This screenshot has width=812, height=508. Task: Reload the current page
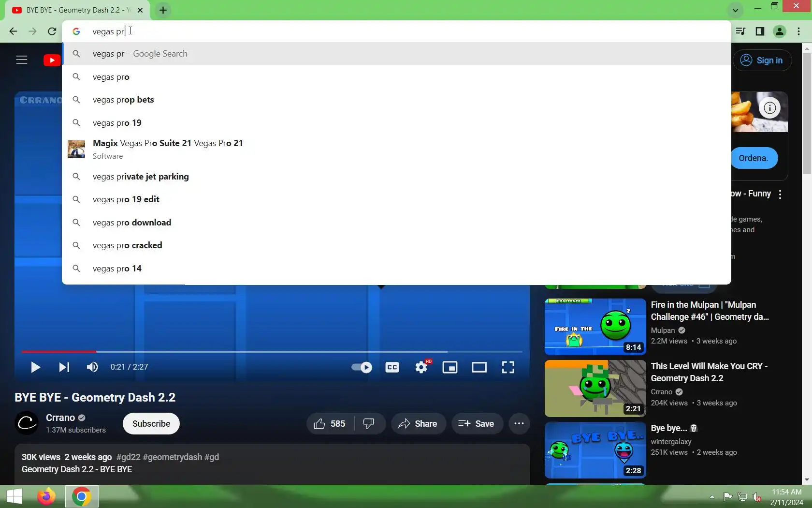pyautogui.click(x=52, y=31)
